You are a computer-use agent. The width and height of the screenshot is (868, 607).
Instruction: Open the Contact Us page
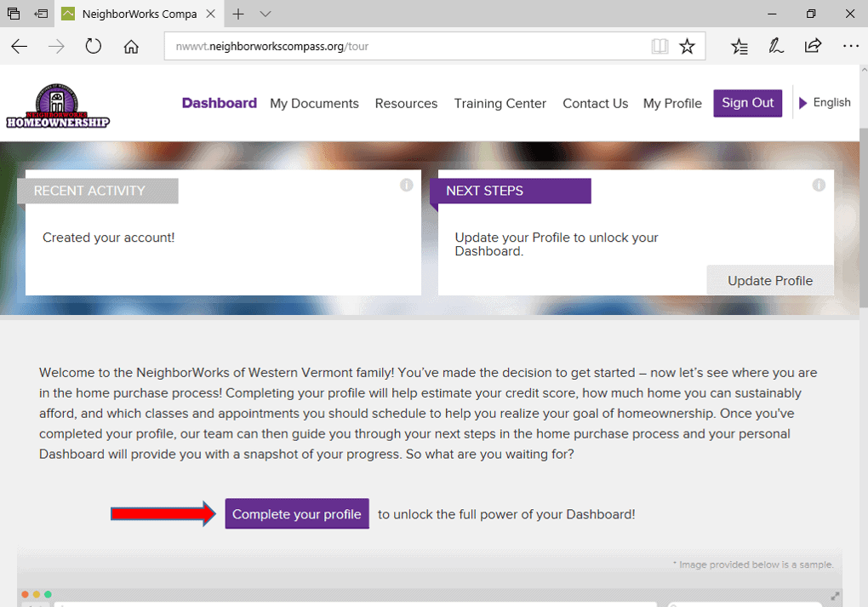click(595, 104)
